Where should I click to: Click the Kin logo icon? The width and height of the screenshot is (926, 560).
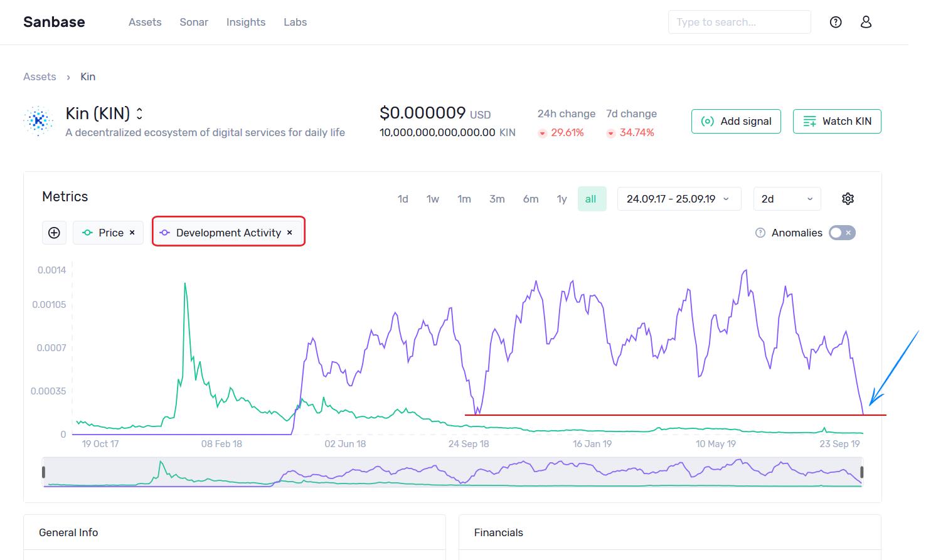[x=38, y=120]
